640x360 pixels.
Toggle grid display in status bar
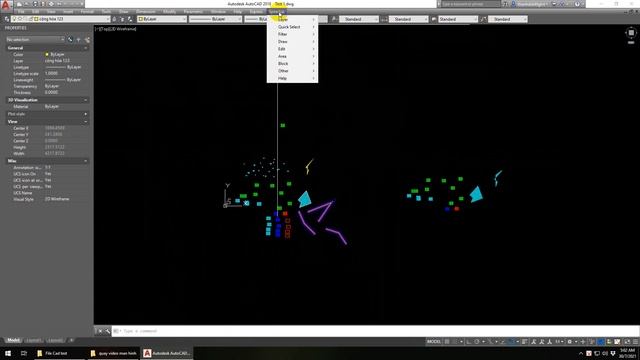(447, 342)
